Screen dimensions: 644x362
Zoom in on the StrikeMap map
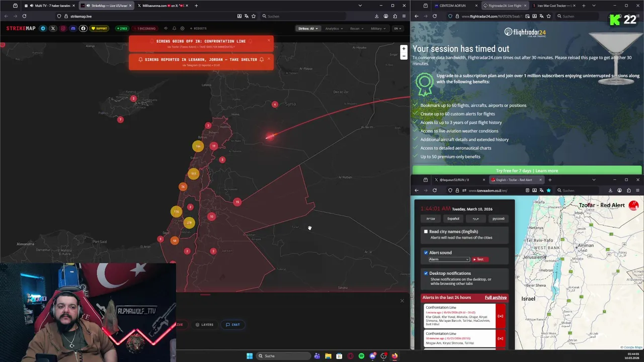pyautogui.click(x=404, y=49)
